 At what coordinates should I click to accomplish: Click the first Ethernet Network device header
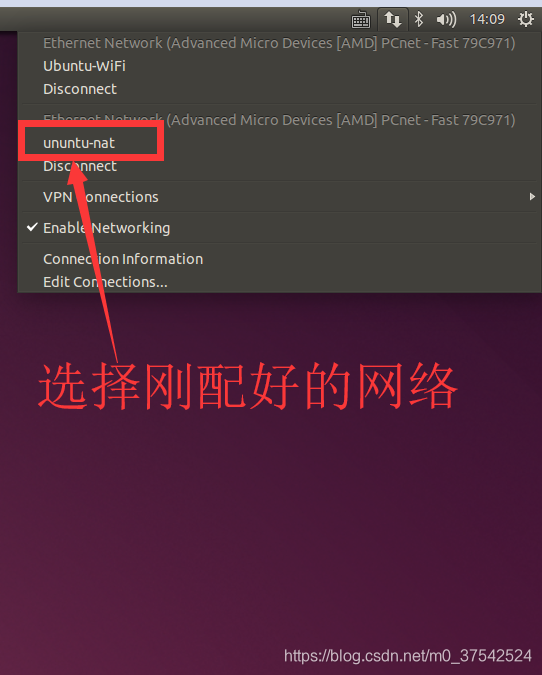[279, 43]
